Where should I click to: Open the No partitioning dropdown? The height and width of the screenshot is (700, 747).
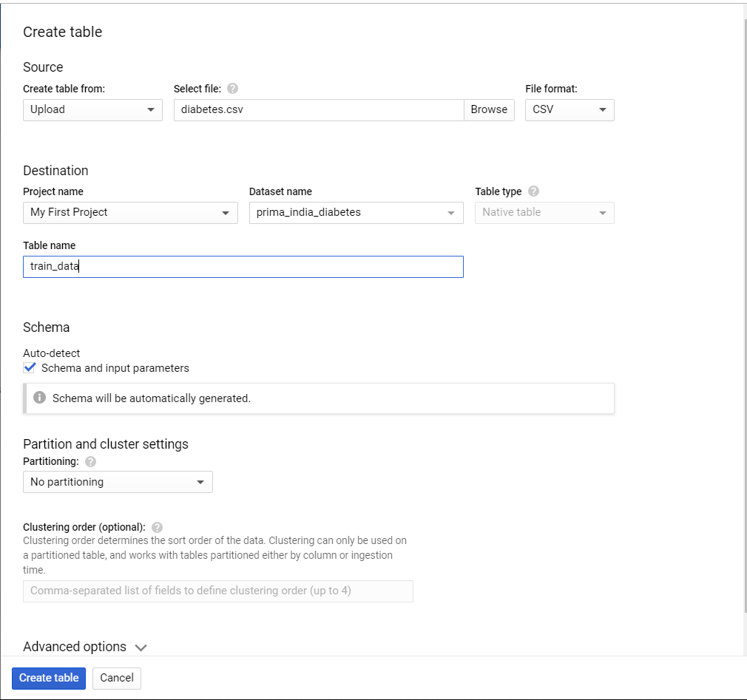coord(118,482)
